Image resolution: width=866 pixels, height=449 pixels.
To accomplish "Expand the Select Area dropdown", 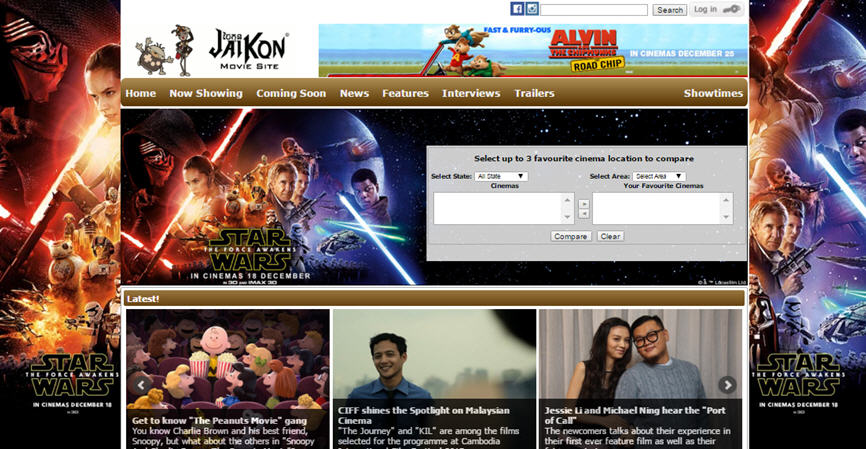I will (x=659, y=176).
